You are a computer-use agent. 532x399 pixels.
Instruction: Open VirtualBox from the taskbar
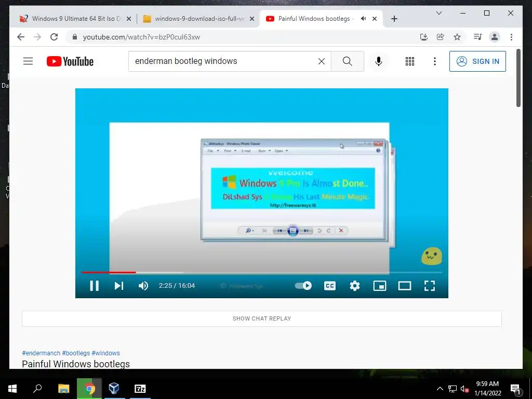114,389
